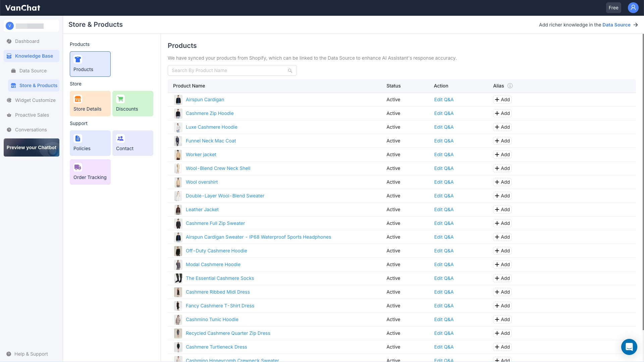Open the user profile avatar icon

(x=633, y=8)
